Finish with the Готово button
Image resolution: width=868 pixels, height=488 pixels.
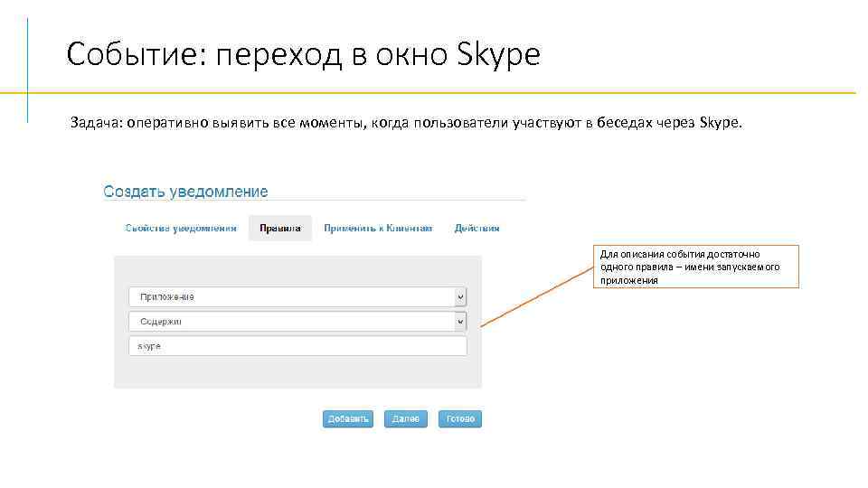click(x=460, y=419)
